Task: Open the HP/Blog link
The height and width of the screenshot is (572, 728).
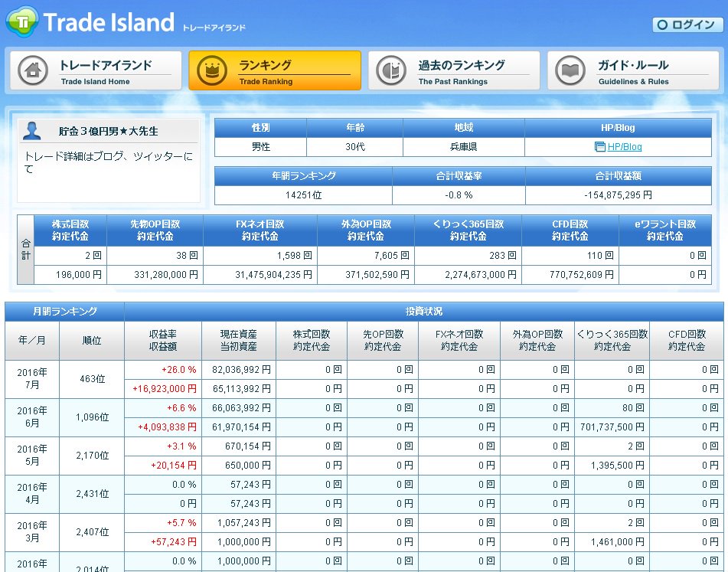Action: 625,147
